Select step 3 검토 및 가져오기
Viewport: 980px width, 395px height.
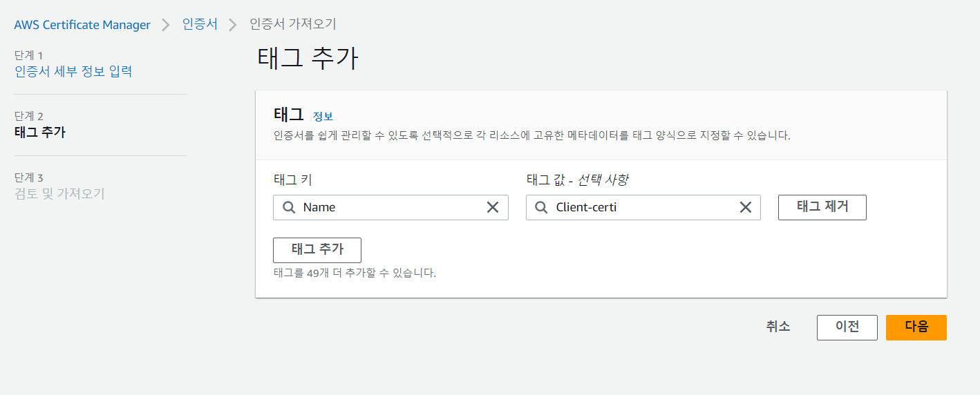tap(59, 193)
